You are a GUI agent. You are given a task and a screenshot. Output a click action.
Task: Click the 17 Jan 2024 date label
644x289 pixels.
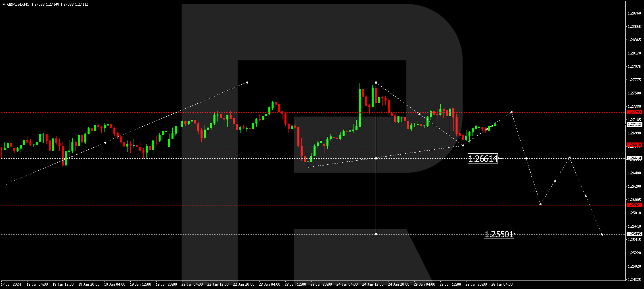[11, 285]
